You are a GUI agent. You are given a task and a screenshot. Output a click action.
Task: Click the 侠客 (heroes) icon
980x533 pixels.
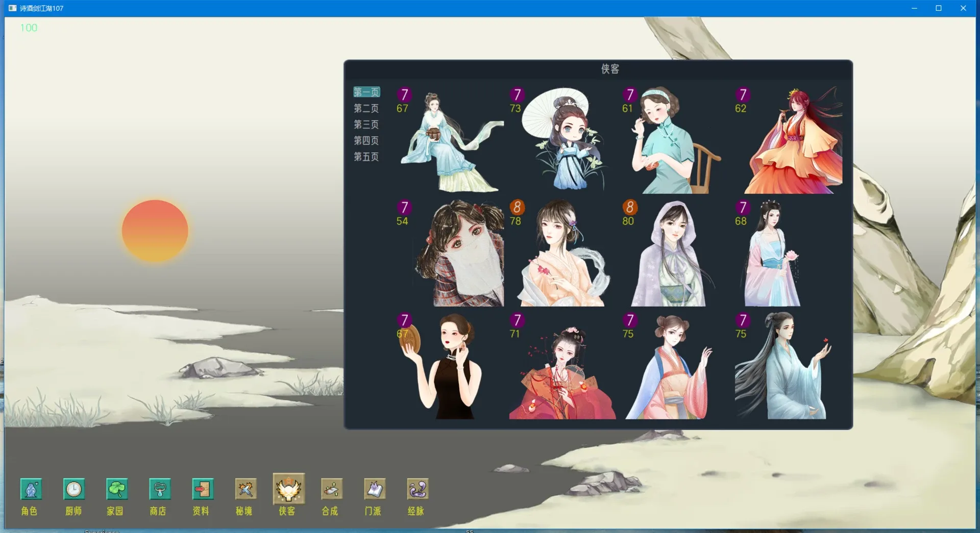(288, 490)
